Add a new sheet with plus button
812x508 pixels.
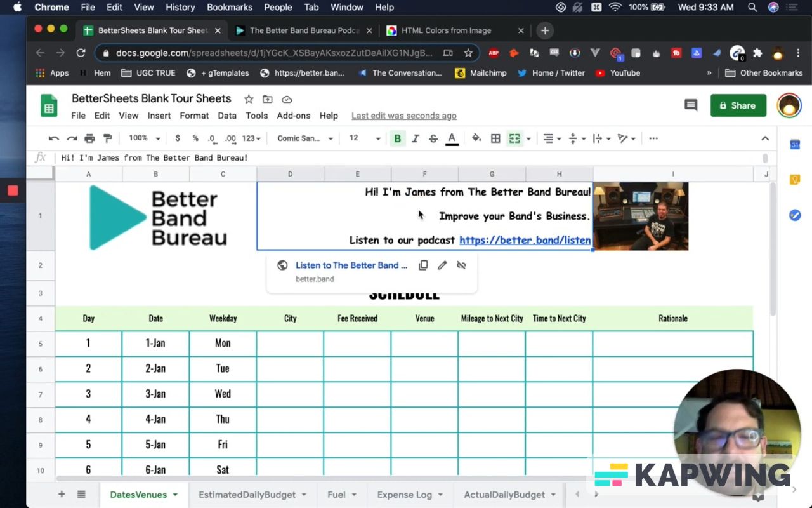62,494
